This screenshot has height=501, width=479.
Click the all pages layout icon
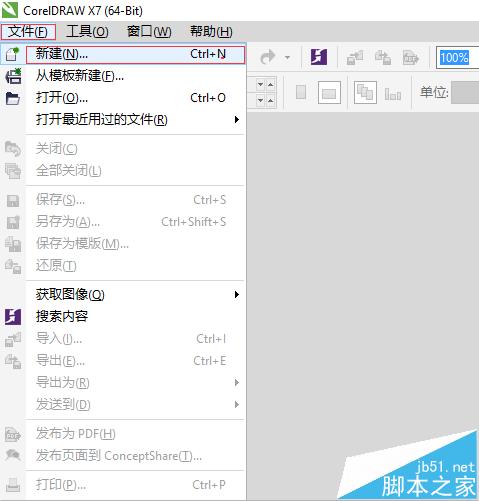[365, 92]
